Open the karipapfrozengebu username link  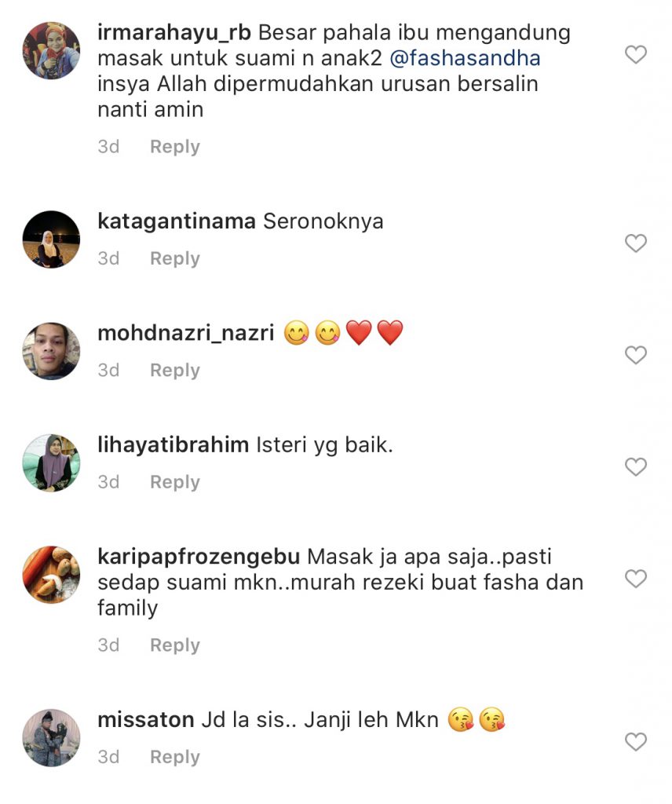pos(199,557)
